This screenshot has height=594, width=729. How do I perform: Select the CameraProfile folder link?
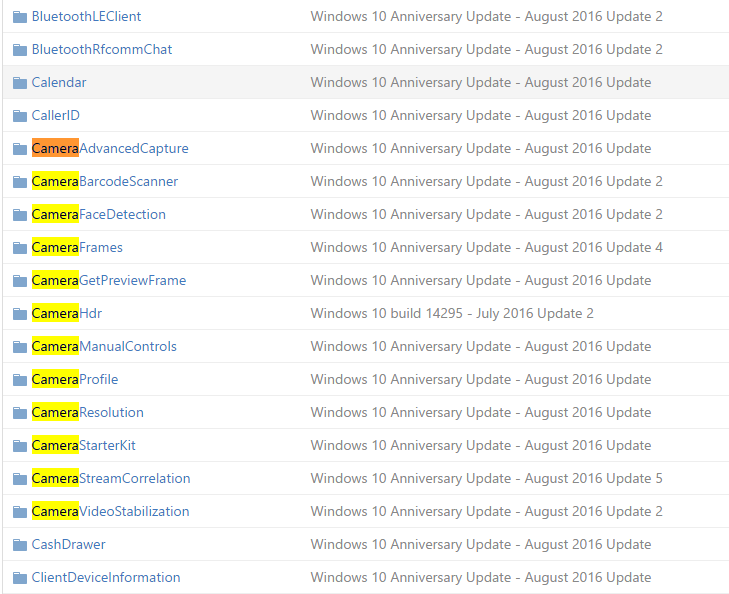pos(75,380)
